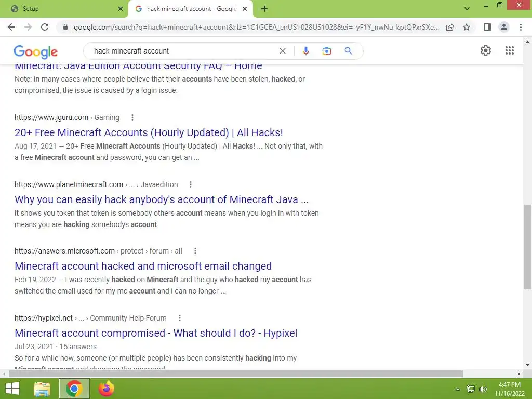
Task: Open the taskbar clock showing 4:47 PM
Action: tap(509, 389)
